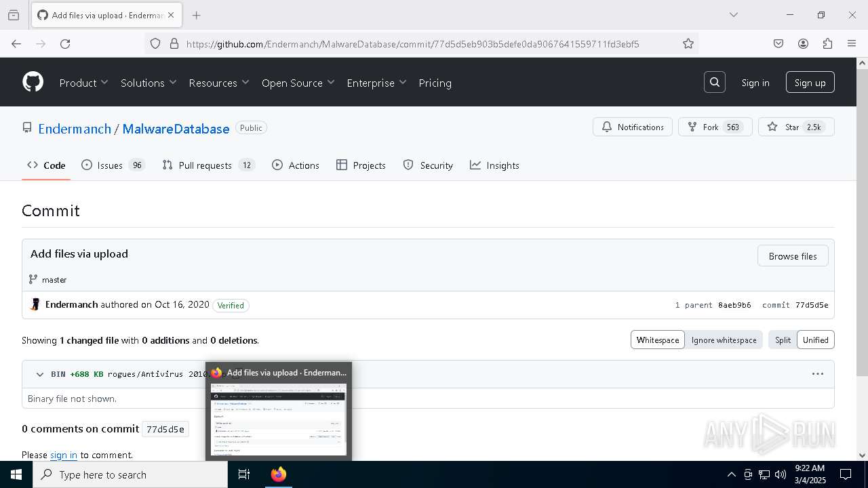Switch diff view to Unified

[816, 340]
